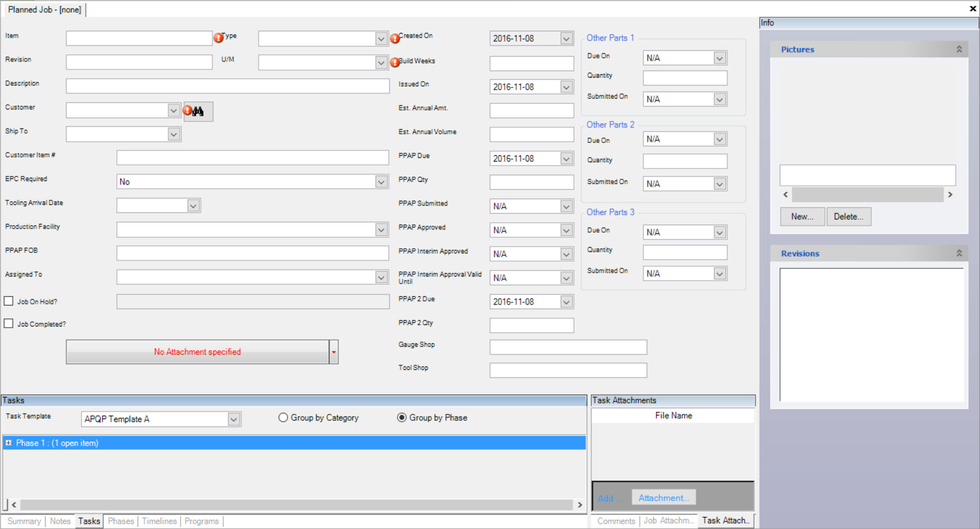Switch to the Phases tab
The width and height of the screenshot is (980, 529).
121,521
